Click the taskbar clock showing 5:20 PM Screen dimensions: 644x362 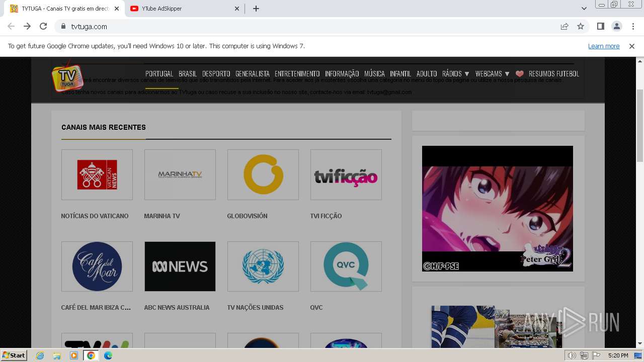(x=618, y=355)
